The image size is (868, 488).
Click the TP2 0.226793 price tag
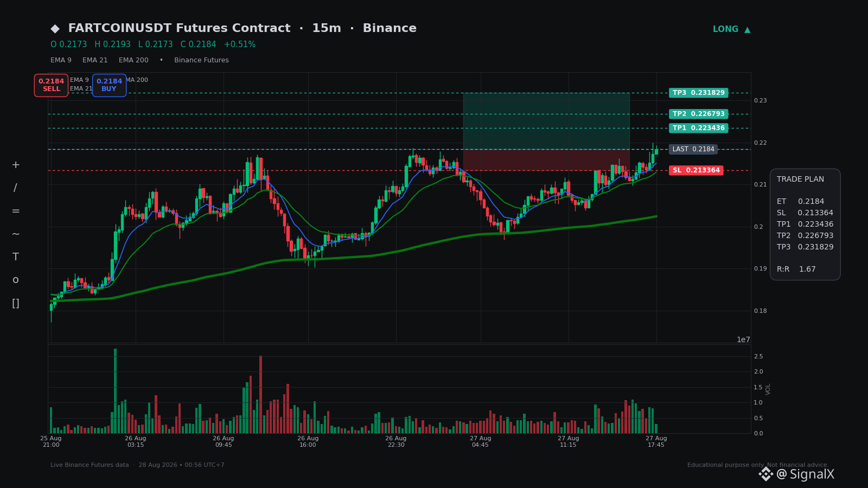[x=699, y=114]
